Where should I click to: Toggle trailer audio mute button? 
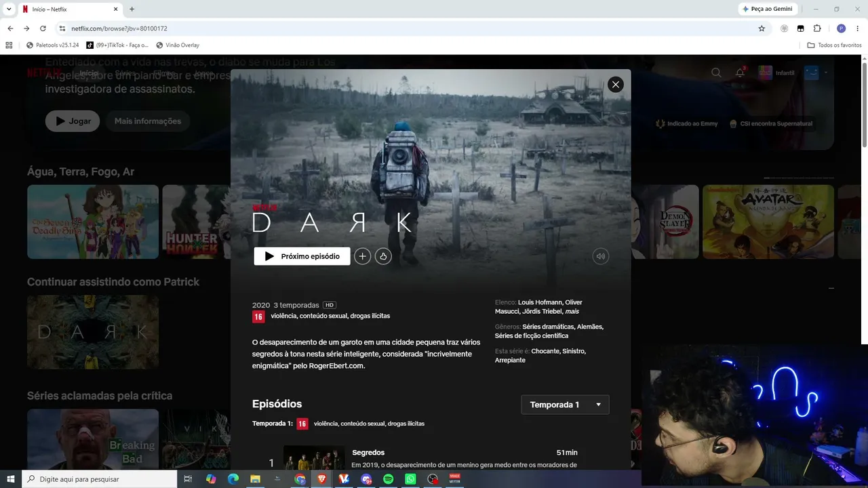coord(600,256)
